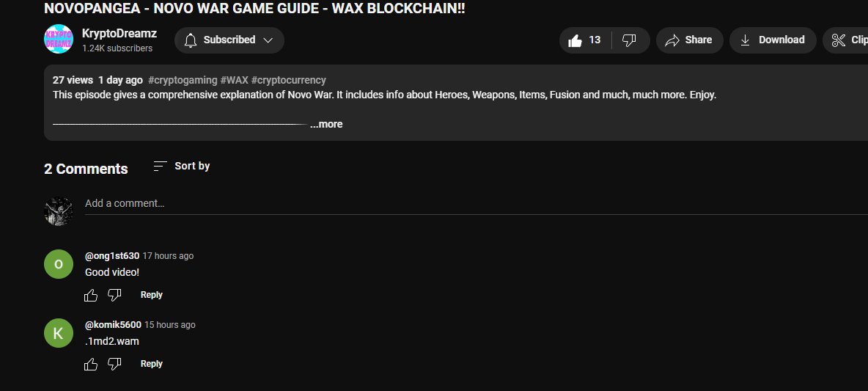Reply to the ".1md2.wam" comment
868x391 pixels.
click(152, 364)
